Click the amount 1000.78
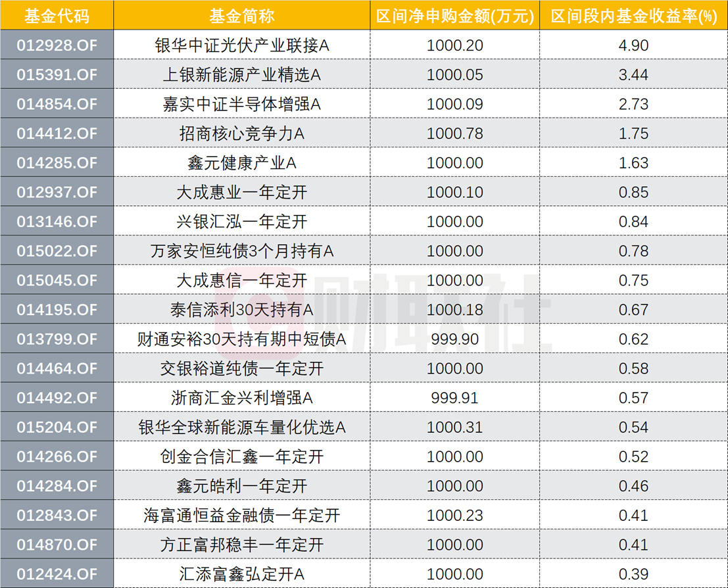Screen dimensions: 728x588 [455, 134]
